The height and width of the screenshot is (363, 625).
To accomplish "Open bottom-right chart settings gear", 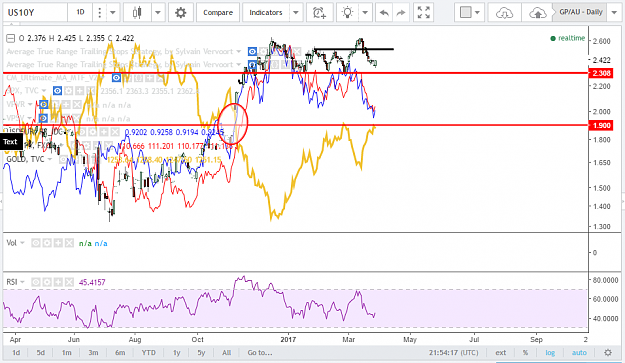I will (x=608, y=353).
